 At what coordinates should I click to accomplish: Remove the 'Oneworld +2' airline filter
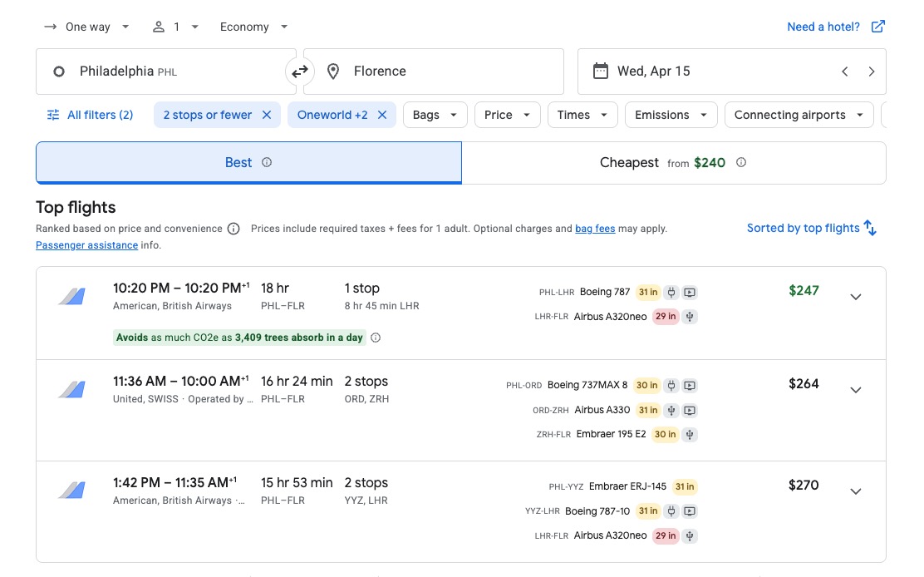coord(382,115)
